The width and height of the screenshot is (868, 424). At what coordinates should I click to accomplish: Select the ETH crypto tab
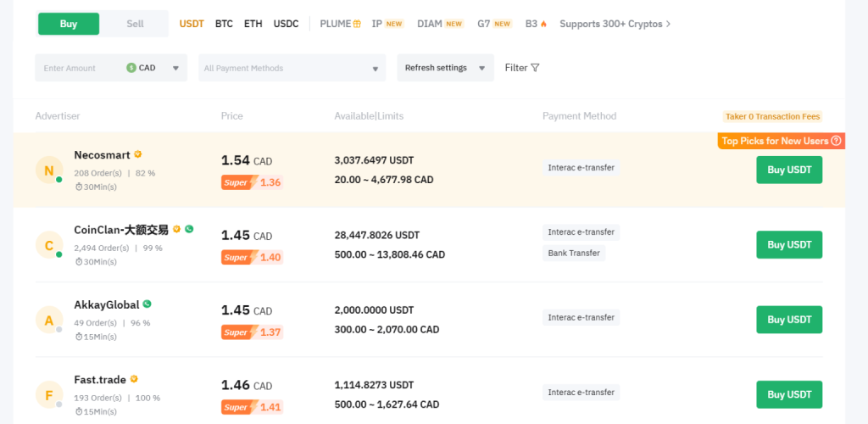click(x=253, y=24)
